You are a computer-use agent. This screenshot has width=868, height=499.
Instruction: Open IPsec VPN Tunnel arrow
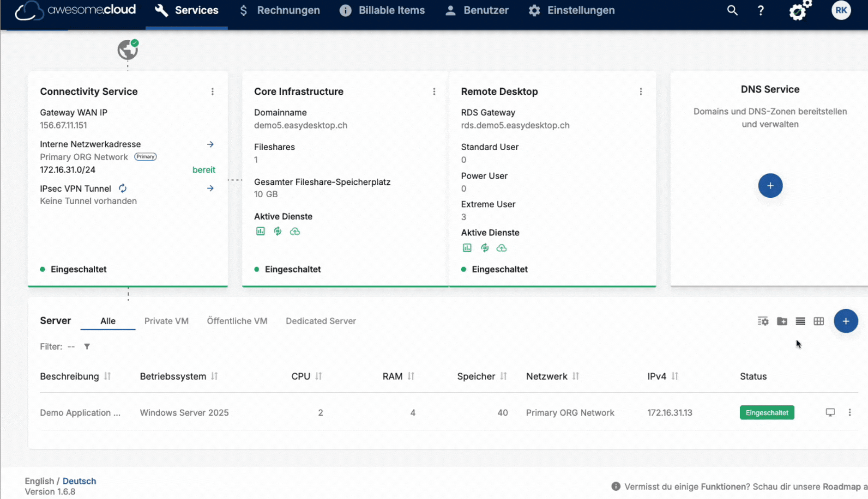click(210, 189)
